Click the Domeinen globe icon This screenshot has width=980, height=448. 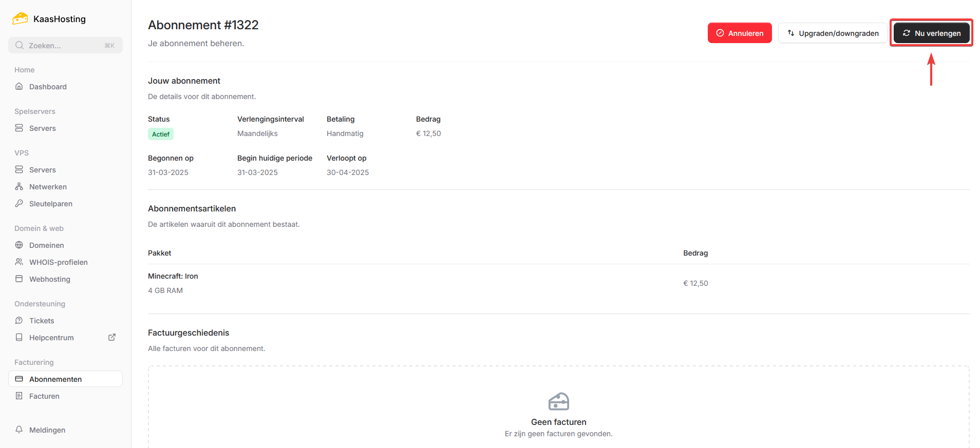click(x=19, y=245)
